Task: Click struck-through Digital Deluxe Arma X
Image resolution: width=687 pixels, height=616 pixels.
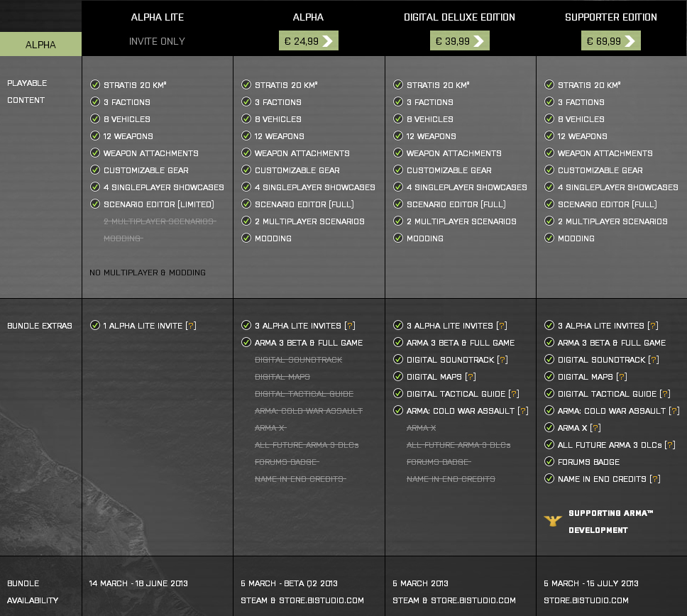Action: click(x=421, y=428)
